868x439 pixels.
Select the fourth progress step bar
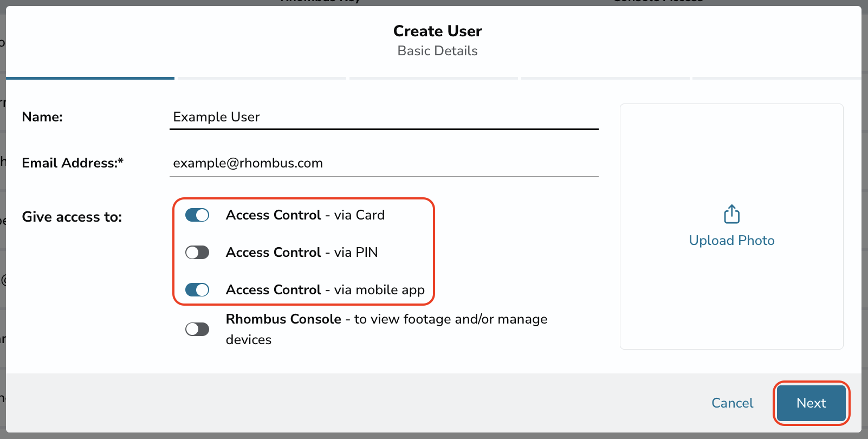[605, 78]
